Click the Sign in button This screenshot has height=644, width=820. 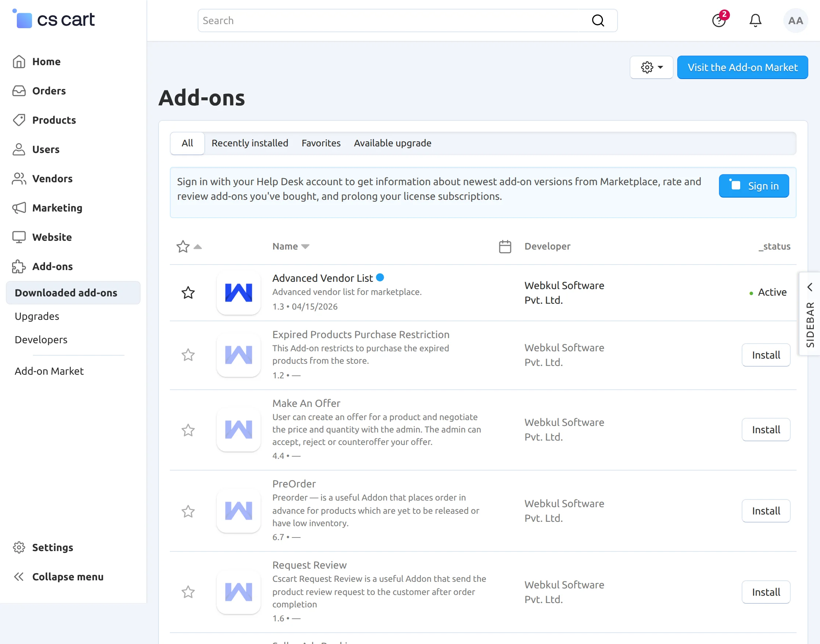pyautogui.click(x=754, y=186)
